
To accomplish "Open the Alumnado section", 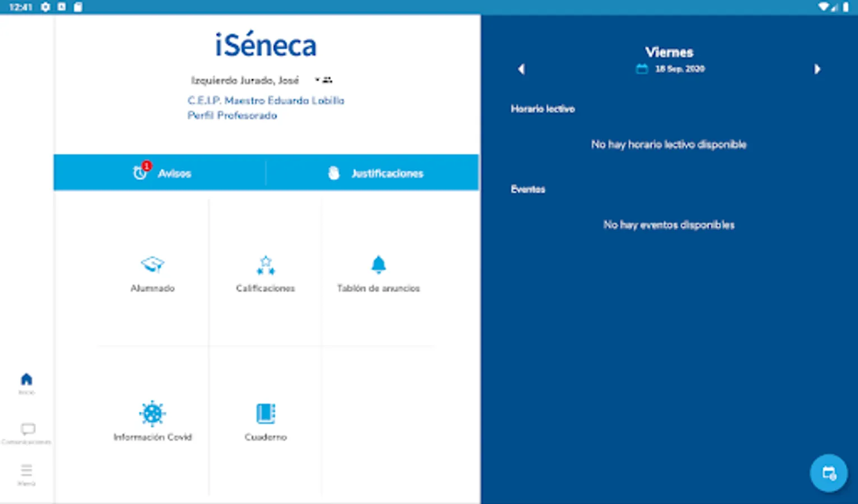I will pyautogui.click(x=152, y=273).
